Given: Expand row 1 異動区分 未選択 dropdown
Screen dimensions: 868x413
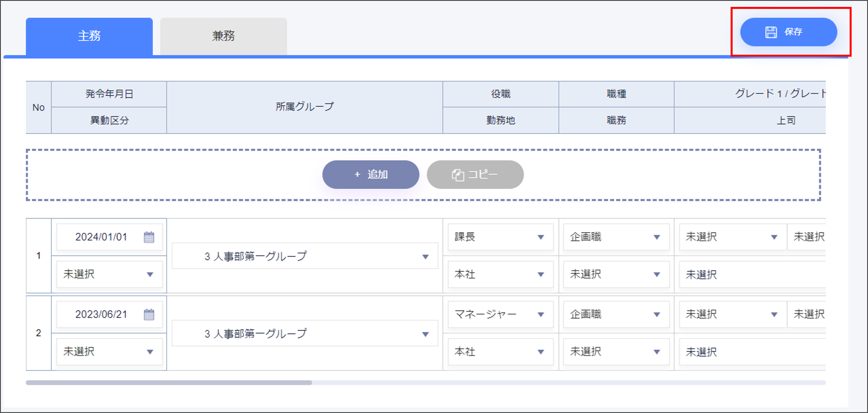Looking at the screenshot, I should pyautogui.click(x=150, y=274).
